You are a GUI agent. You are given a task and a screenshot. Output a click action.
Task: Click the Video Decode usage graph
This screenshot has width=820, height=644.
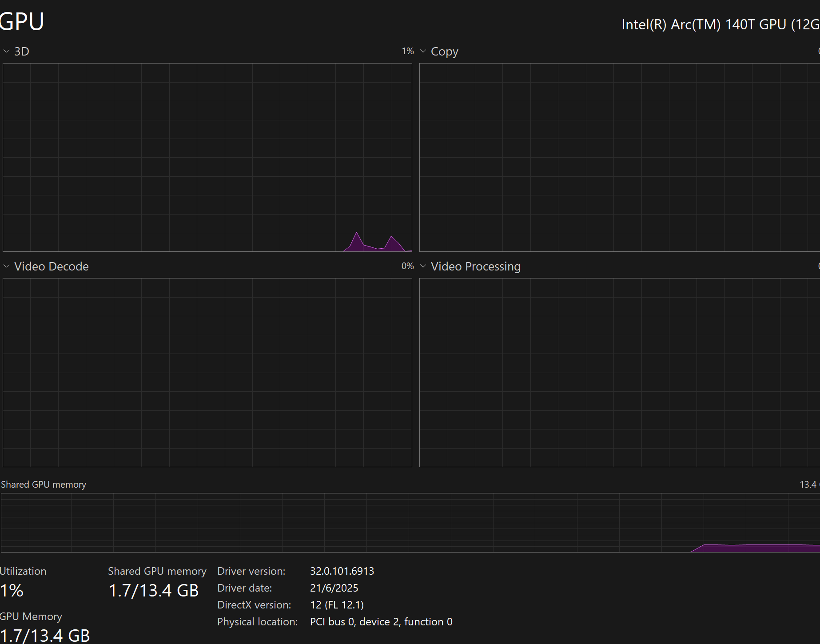coord(207,373)
